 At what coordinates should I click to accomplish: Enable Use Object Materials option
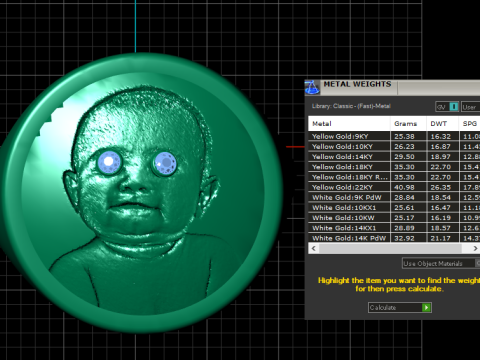click(x=441, y=263)
